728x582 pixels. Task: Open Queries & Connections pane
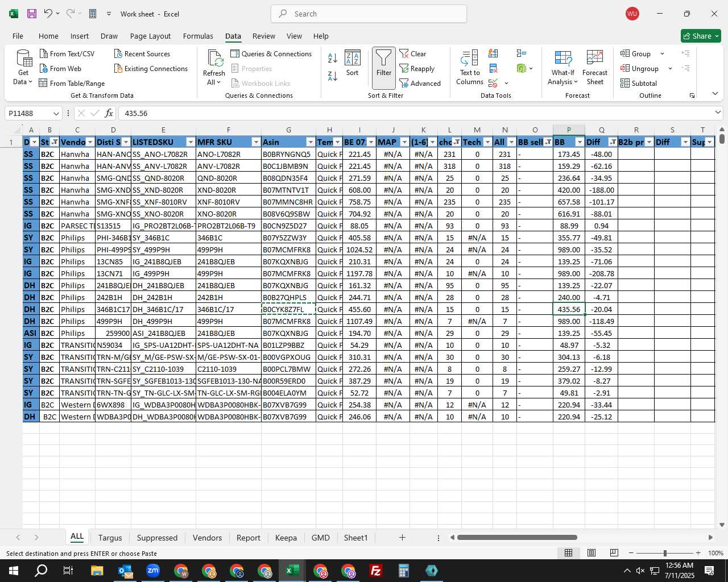271,53
